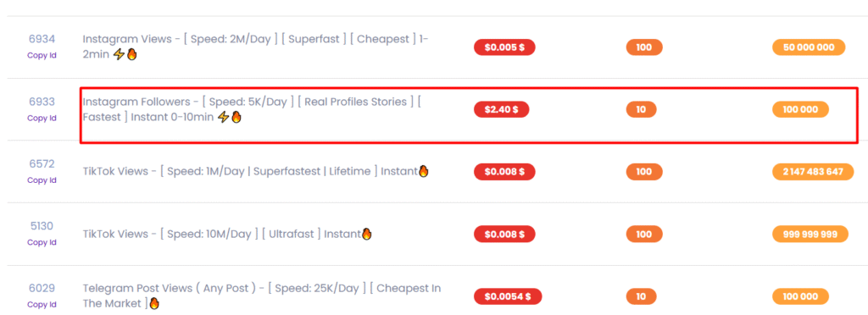Select the $0.005 $ price badge
Image resolution: width=868 pixels, height=315 pixels.
pyautogui.click(x=504, y=47)
